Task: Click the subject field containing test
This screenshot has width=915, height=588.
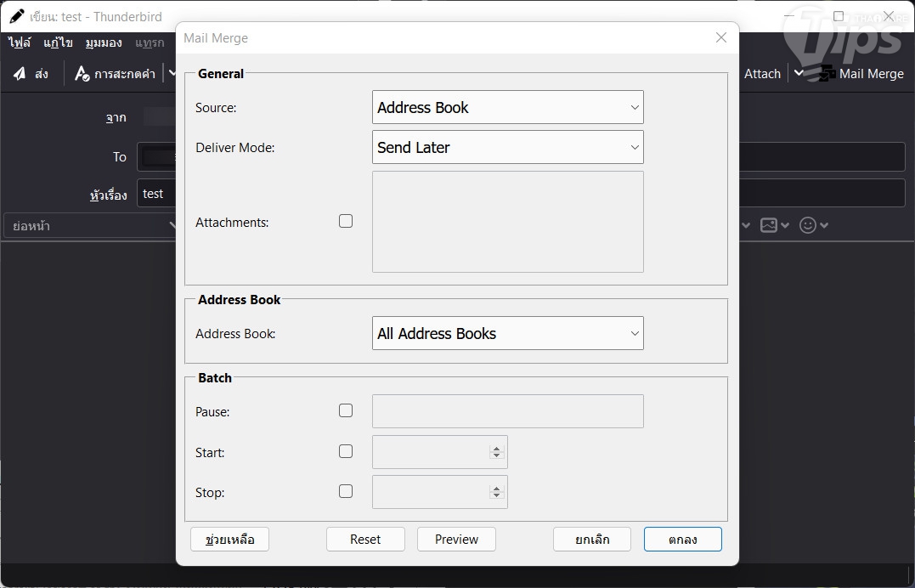Action: (x=521, y=193)
